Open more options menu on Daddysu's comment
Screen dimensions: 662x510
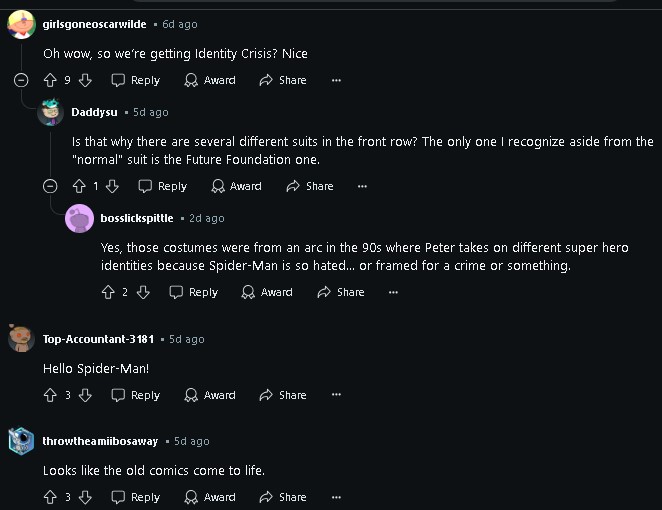[362, 186]
